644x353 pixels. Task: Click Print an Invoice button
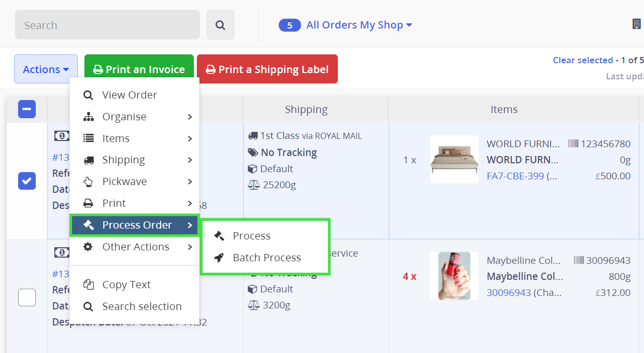point(139,69)
